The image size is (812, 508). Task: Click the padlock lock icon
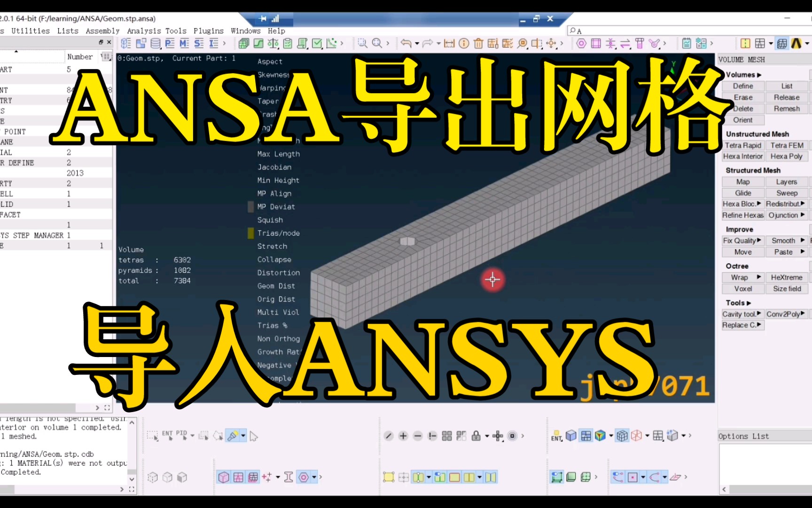point(476,436)
